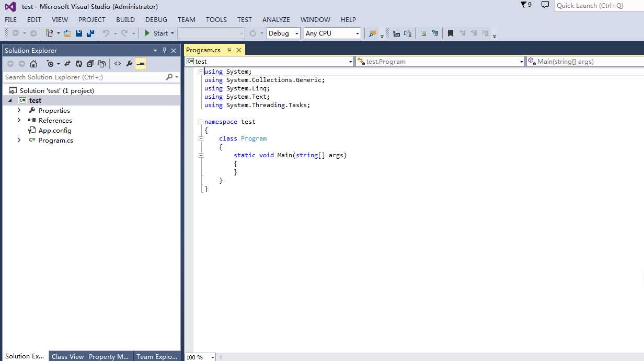Open the Start button dropdown arrow
This screenshot has width=644, height=361.
click(172, 33)
